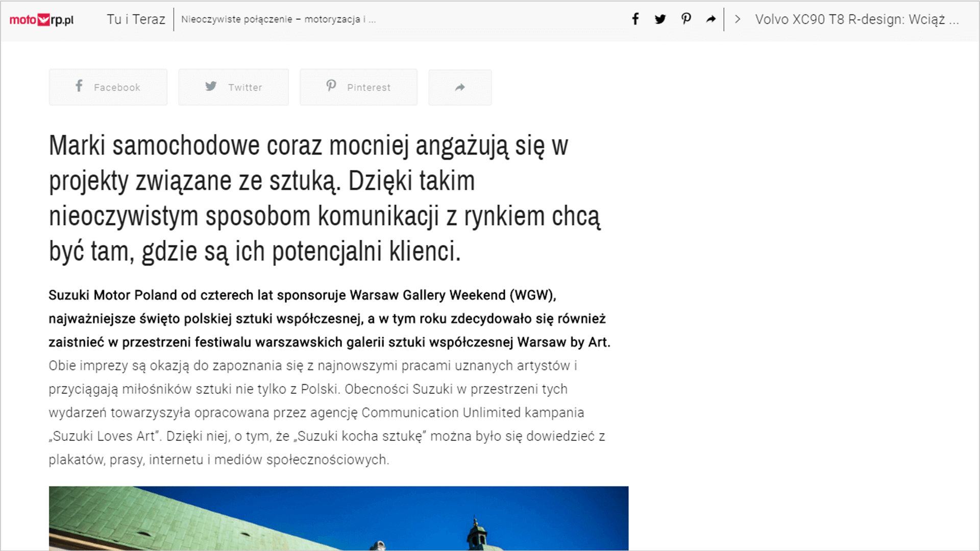Click the Nieoczywiste połączenie article title in header
The height and width of the screenshot is (551, 980).
point(278,19)
